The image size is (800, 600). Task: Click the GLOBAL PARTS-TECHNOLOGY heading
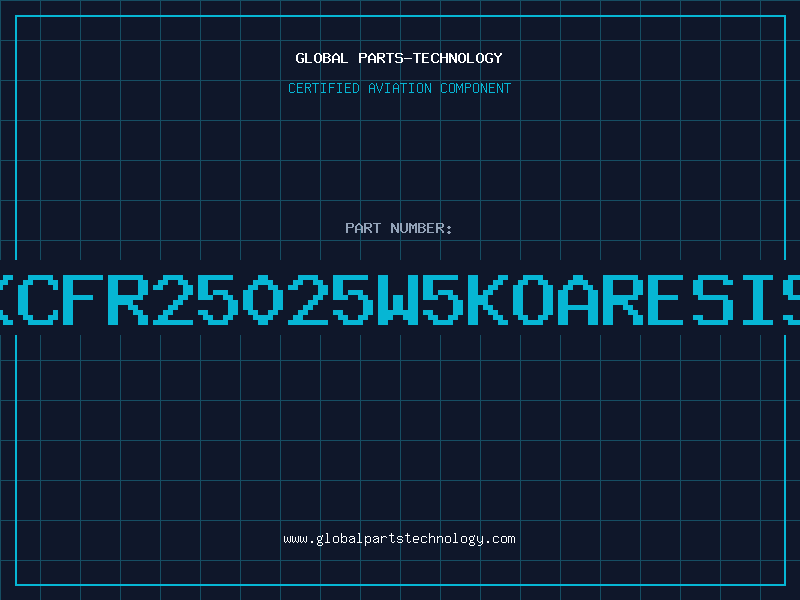(x=399, y=58)
